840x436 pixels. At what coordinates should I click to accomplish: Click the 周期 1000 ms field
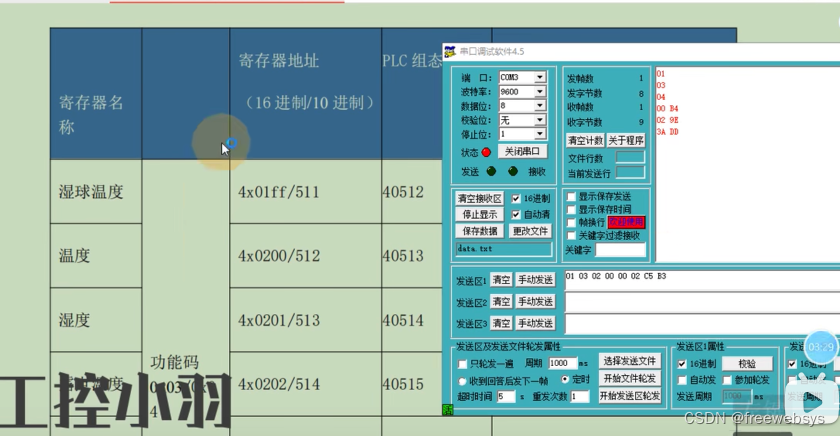[x=562, y=363]
